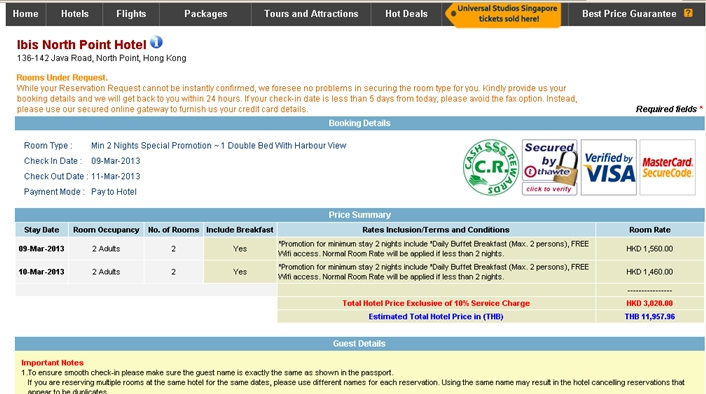
Task: Open the Ibis North Point Hotel title
Action: point(81,45)
